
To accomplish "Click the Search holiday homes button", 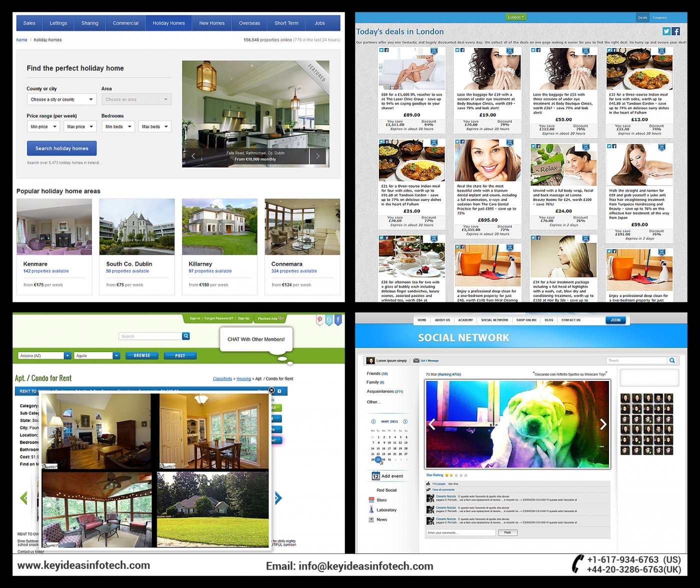I will pyautogui.click(x=61, y=148).
